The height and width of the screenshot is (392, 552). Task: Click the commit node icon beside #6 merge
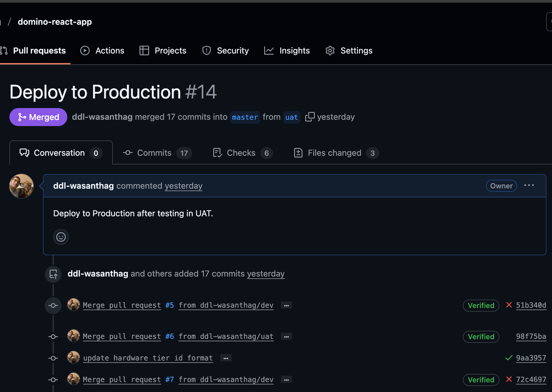53,336
